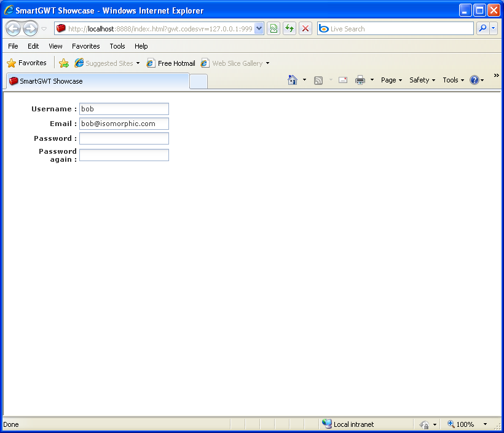This screenshot has width=504, height=433.
Task: Click the Read Mail envelope icon
Action: 343,80
